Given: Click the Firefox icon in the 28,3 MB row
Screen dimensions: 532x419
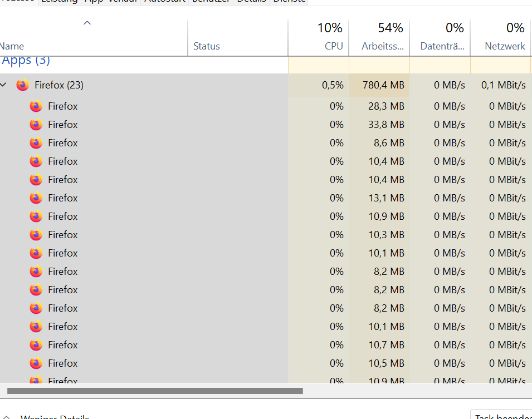Looking at the screenshot, I should click(x=36, y=106).
